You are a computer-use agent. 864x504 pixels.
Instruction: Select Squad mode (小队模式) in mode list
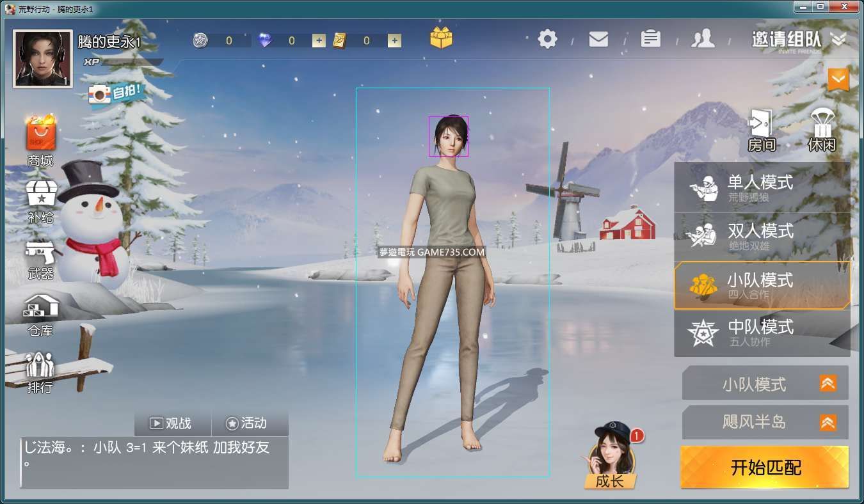(x=762, y=286)
